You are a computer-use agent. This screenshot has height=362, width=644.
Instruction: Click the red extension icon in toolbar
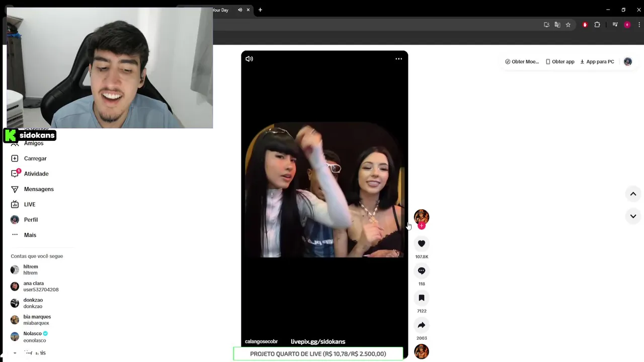pos(585,25)
